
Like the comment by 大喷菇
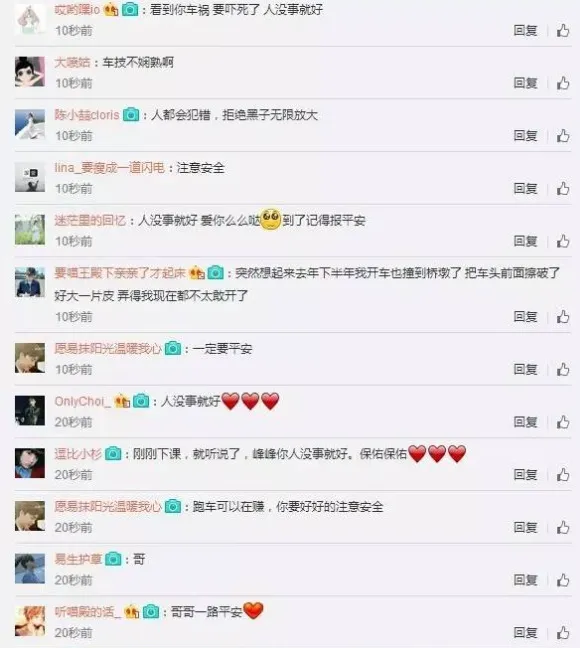[x=563, y=83]
